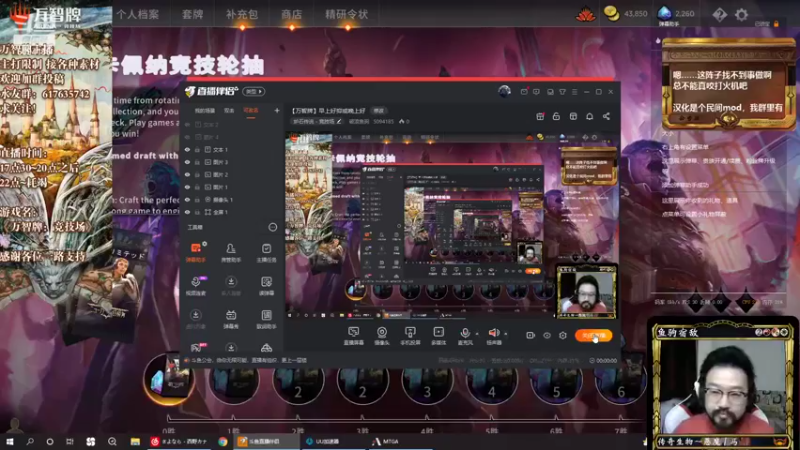This screenshot has height=450, width=800.
Task: Open the 视频连麦 tool
Action: point(195,286)
